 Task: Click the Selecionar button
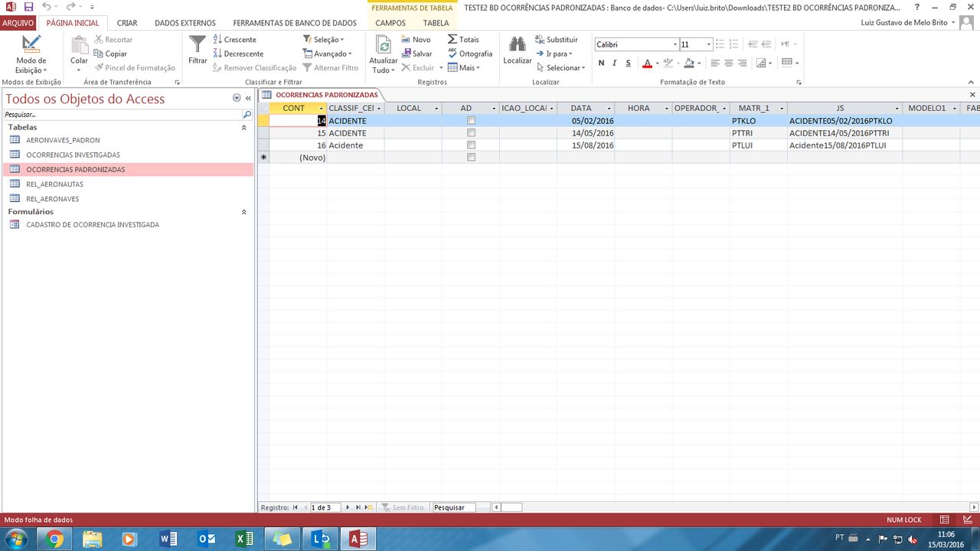point(560,67)
